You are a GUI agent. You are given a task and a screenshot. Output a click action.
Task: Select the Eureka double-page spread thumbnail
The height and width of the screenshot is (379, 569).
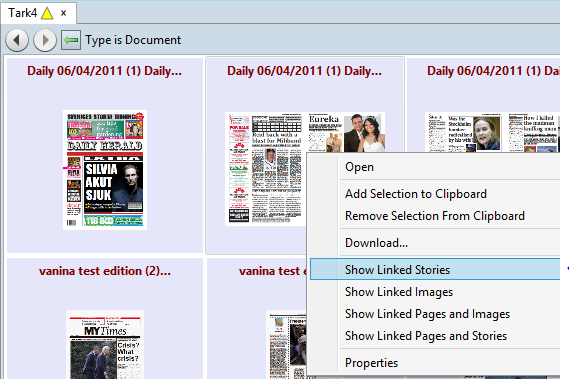(267, 169)
